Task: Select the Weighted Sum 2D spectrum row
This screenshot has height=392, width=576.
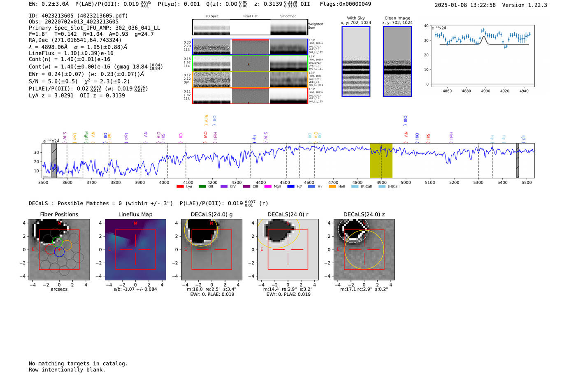Action: (x=250, y=27)
